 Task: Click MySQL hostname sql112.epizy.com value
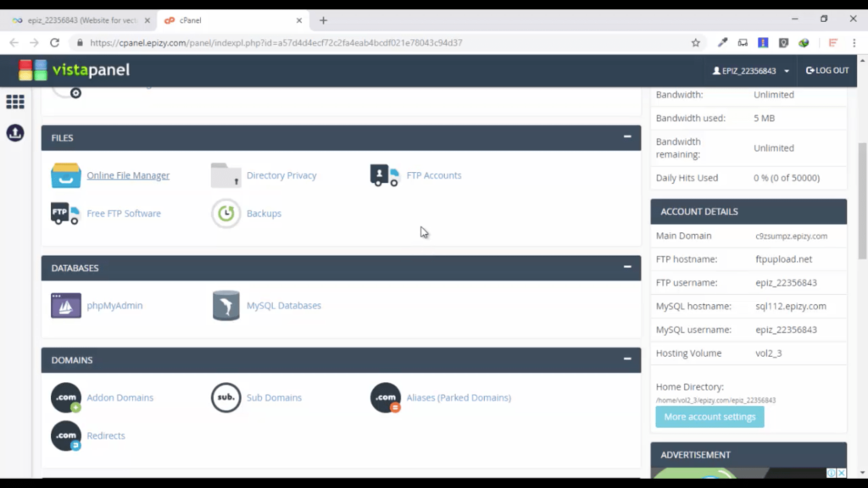click(791, 306)
